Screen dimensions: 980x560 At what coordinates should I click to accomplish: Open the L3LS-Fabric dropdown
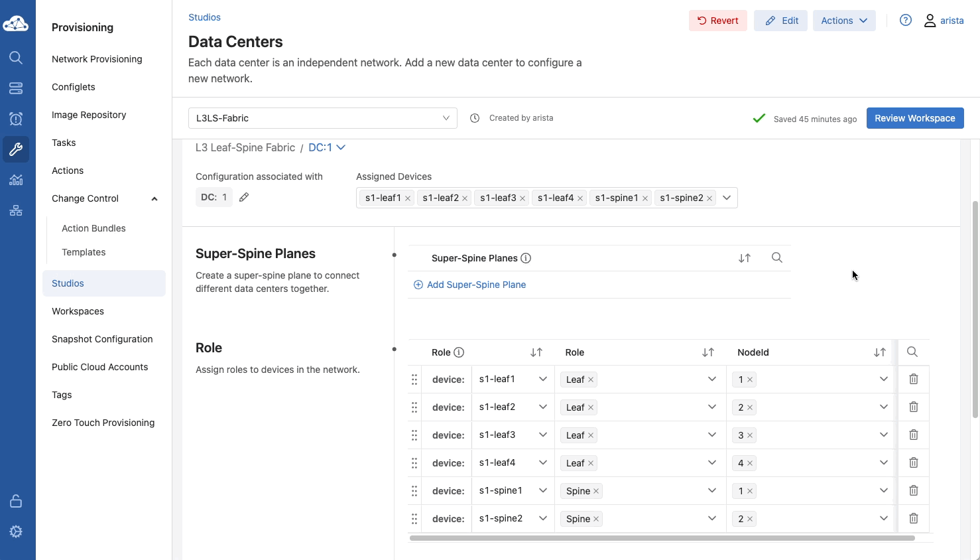322,118
